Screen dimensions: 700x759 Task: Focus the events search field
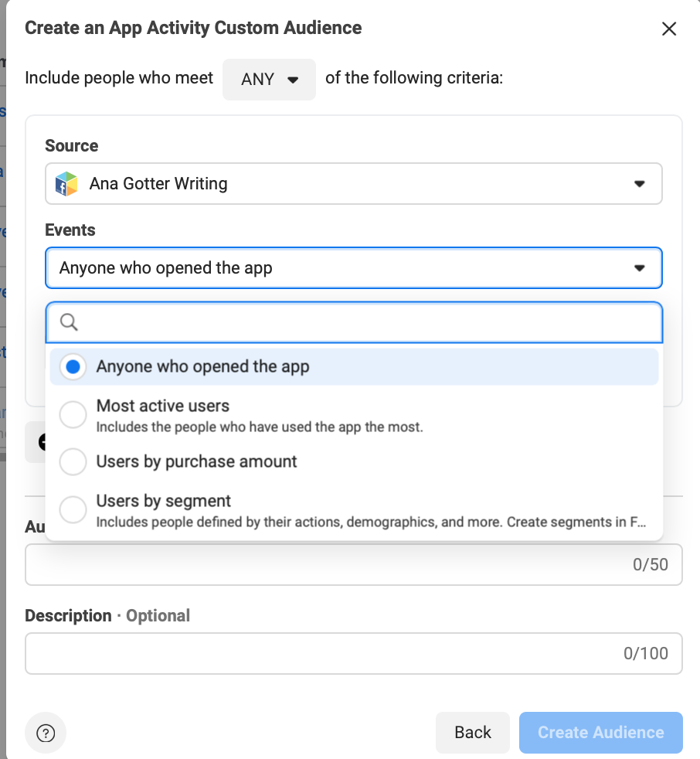(363, 322)
